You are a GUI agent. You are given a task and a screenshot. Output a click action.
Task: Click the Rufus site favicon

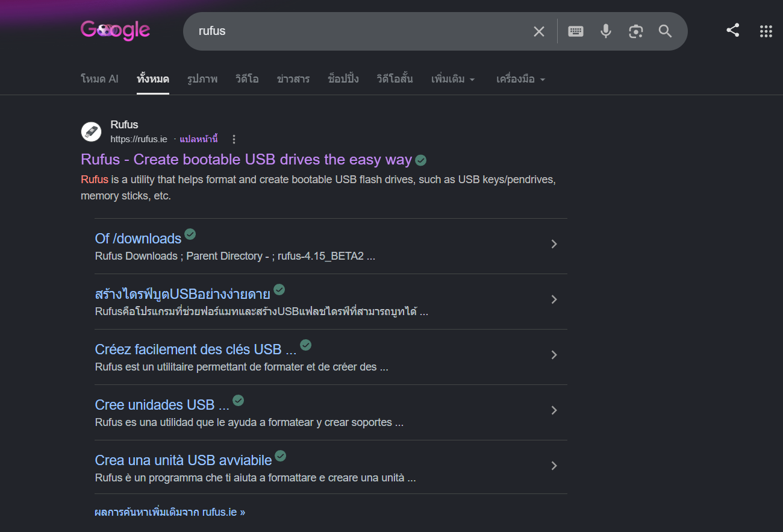coord(91,131)
